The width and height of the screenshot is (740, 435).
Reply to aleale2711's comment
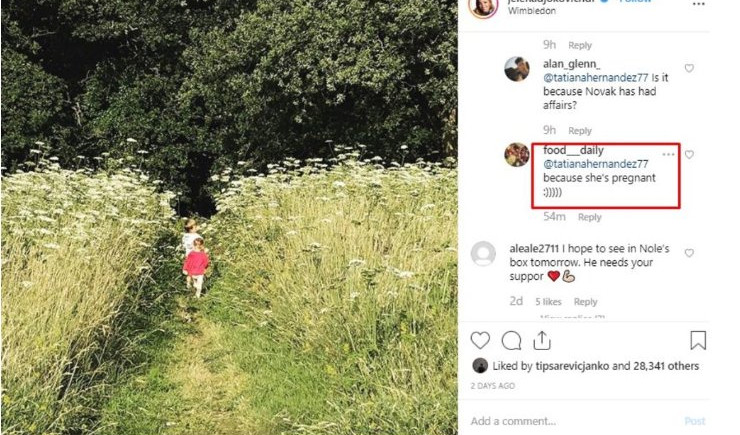(x=585, y=302)
